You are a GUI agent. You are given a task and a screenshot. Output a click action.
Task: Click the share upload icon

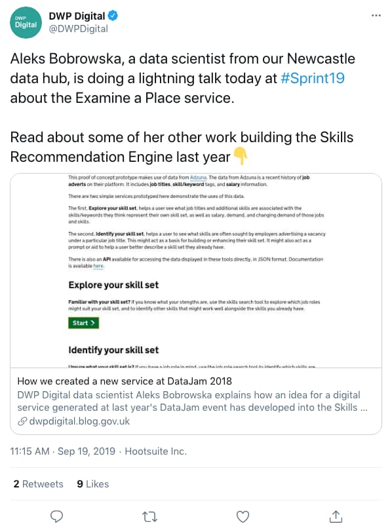click(336, 516)
